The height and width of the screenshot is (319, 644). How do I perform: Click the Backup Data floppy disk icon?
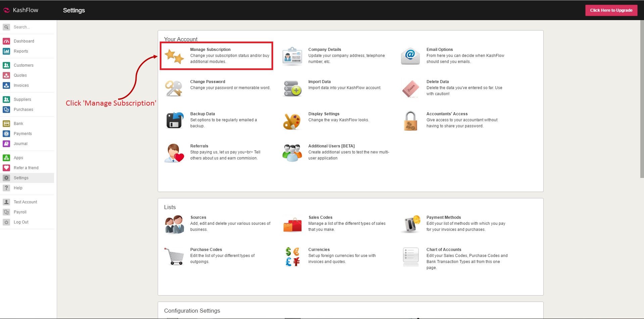click(175, 120)
